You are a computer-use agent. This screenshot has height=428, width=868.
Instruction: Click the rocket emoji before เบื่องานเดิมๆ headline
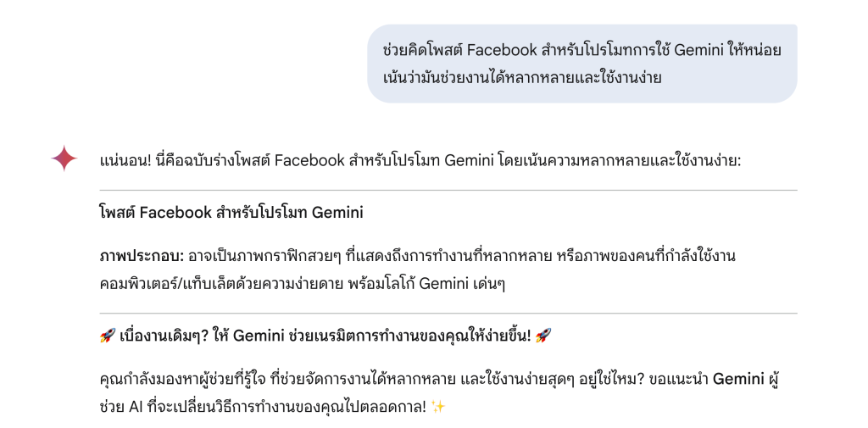[108, 335]
